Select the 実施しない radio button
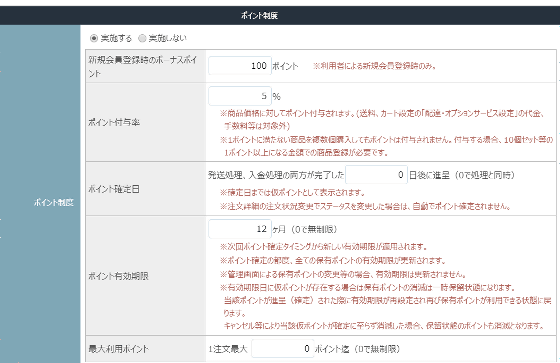 (142, 38)
